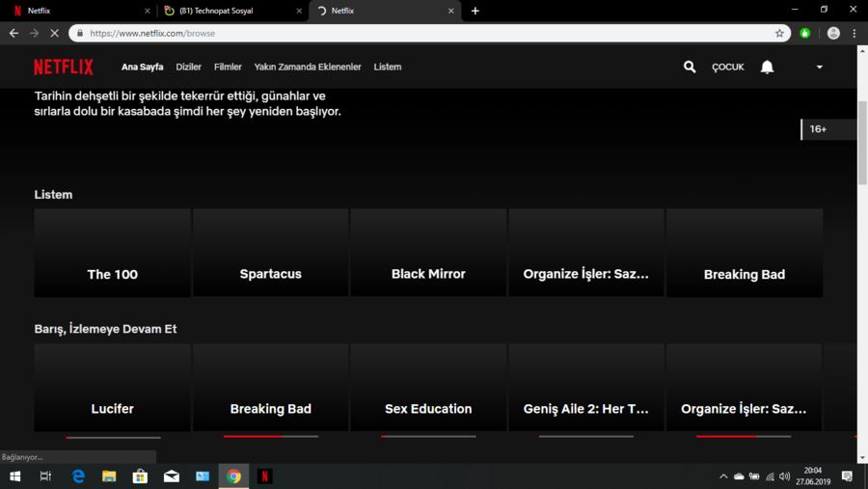Stop loading the page
The image size is (868, 489).
(x=54, y=33)
